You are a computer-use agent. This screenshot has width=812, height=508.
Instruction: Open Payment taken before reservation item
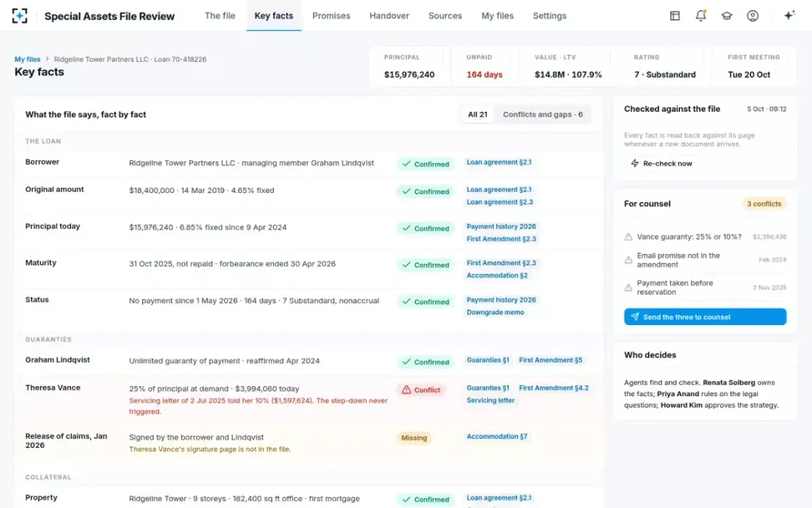tap(705, 288)
